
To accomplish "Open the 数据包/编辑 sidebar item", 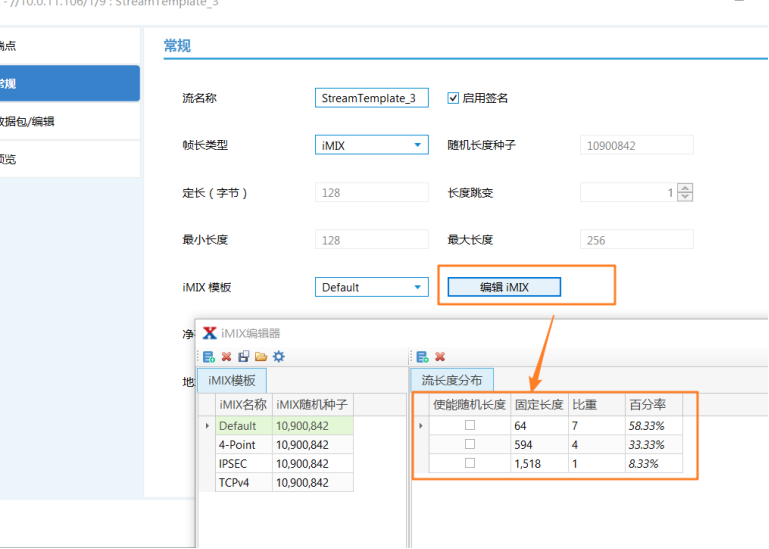I will (70, 121).
